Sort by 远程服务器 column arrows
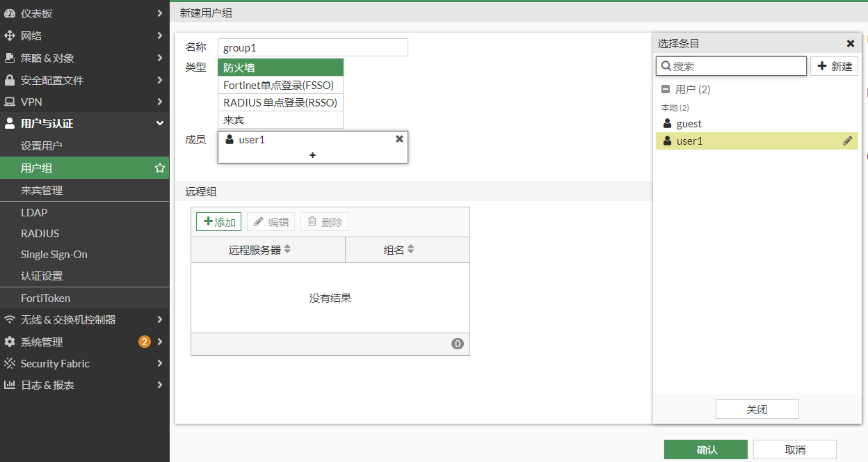This screenshot has height=462, width=868. point(287,249)
